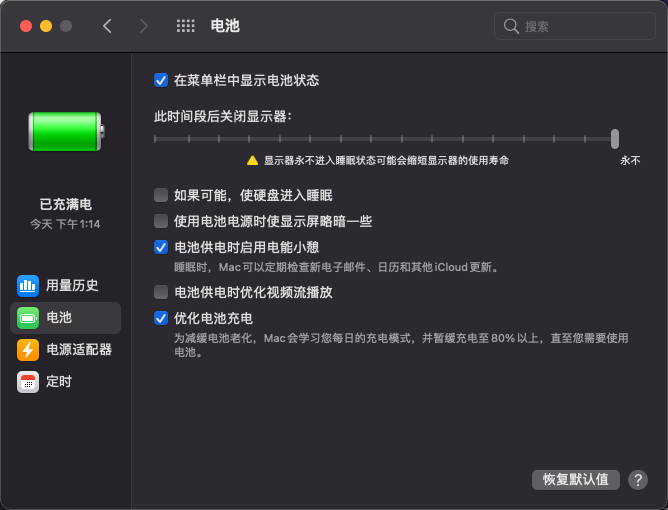Viewport: 668px width, 510px height.
Task: Open help with the question mark button
Action: 638,480
